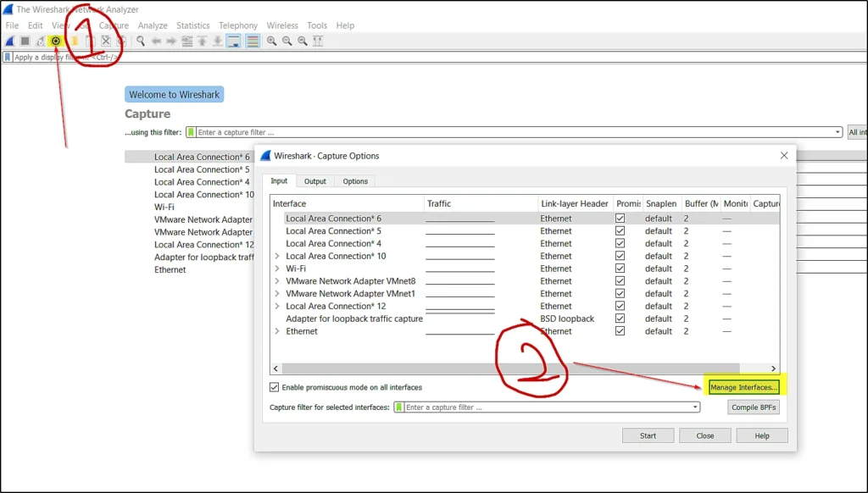Open the Wireless menu
Image resolution: width=868 pixels, height=493 pixels.
pyautogui.click(x=282, y=25)
